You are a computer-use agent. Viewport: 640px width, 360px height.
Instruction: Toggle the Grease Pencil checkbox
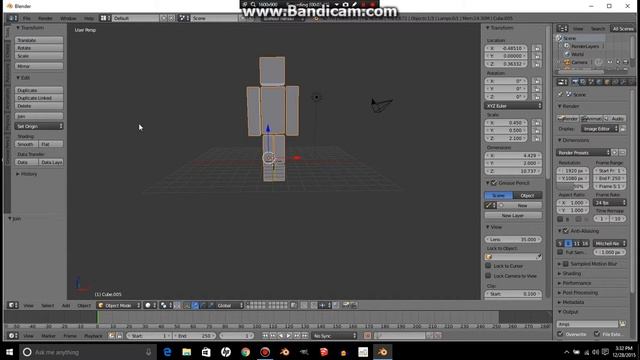(494, 182)
